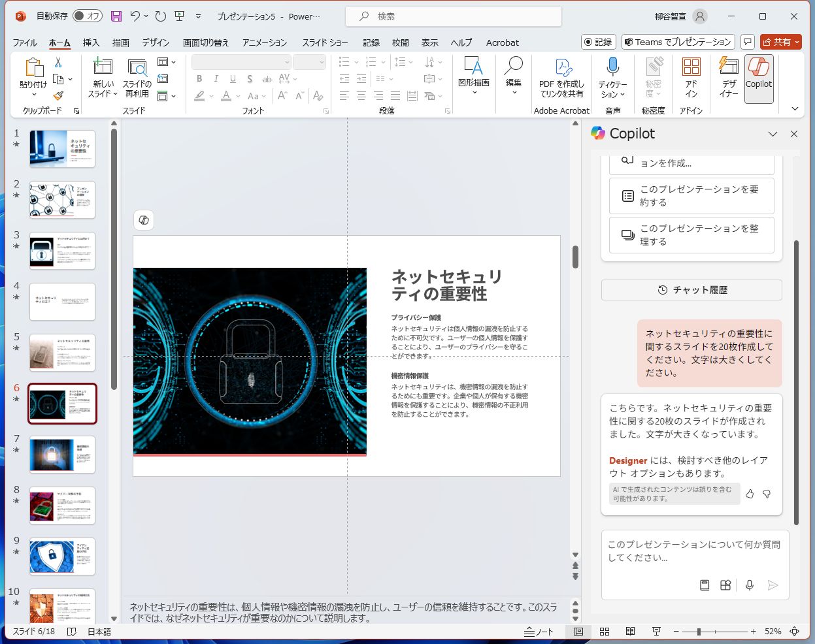Start slideshow from beginning icon in title bar
Image resolution: width=815 pixels, height=644 pixels.
(180, 16)
